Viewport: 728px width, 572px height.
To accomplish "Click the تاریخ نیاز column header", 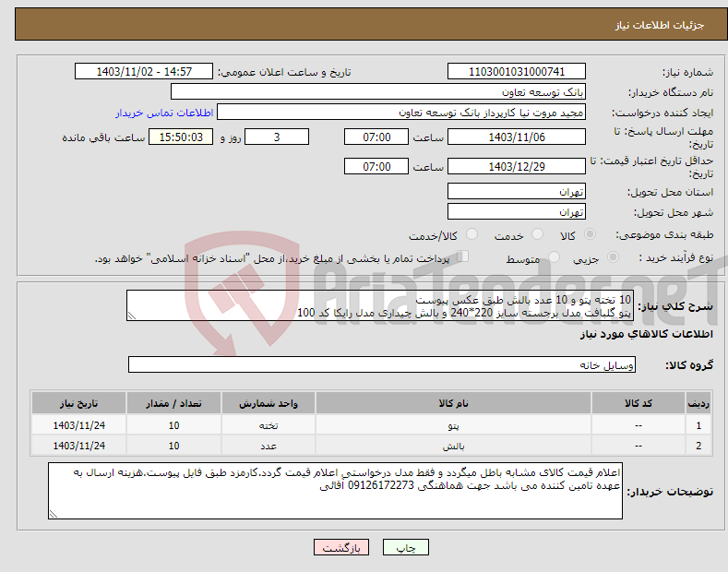I will click(x=78, y=403).
